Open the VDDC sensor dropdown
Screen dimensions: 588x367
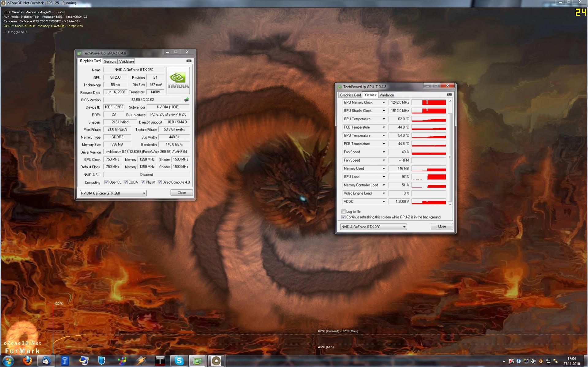pos(384,202)
